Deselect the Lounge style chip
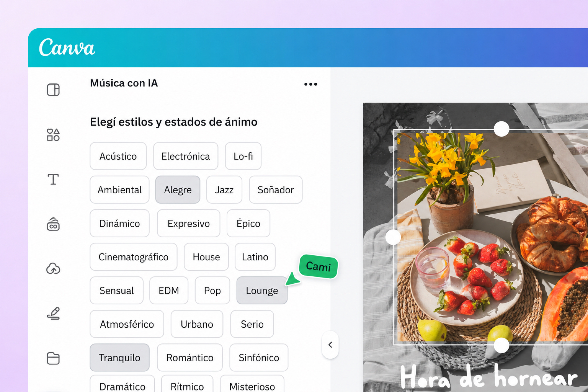The height and width of the screenshot is (392, 588). pos(262,290)
